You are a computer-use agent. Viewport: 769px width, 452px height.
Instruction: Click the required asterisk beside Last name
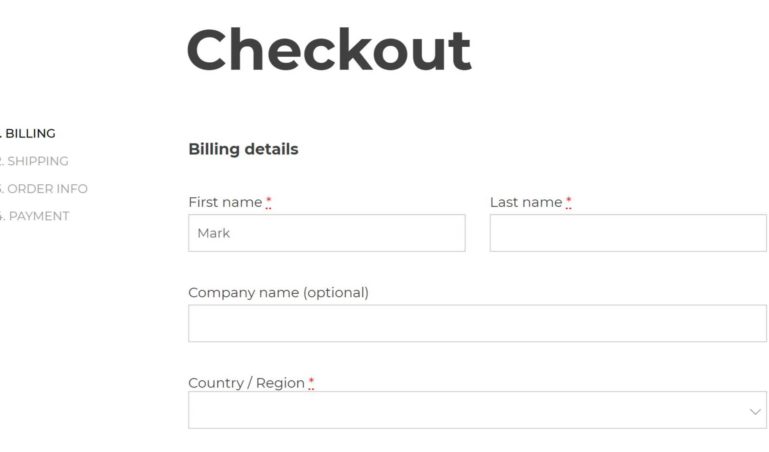coord(568,203)
